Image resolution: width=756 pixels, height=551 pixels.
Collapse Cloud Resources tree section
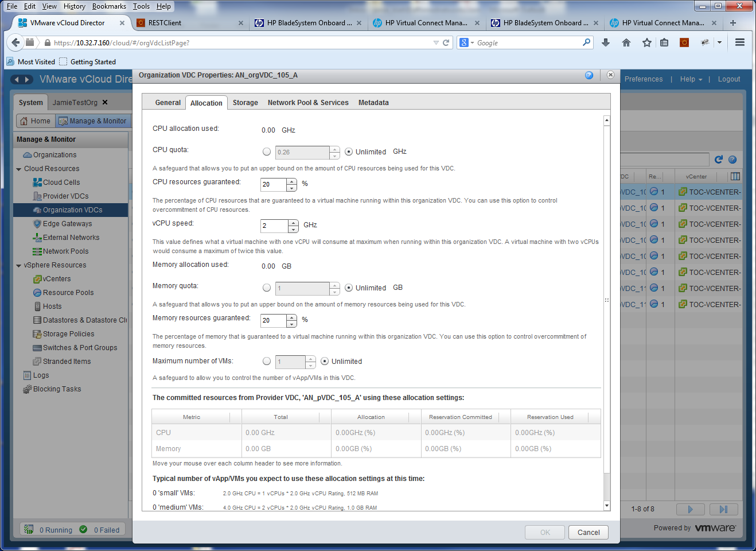click(19, 169)
